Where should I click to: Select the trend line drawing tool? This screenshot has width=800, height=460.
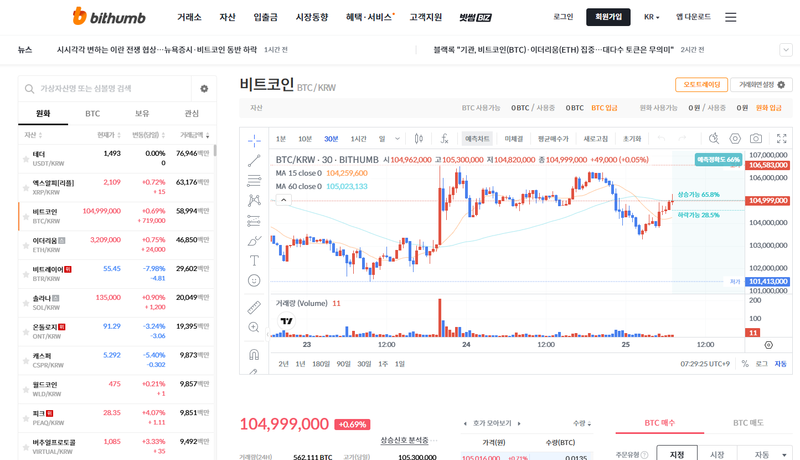coord(254,160)
